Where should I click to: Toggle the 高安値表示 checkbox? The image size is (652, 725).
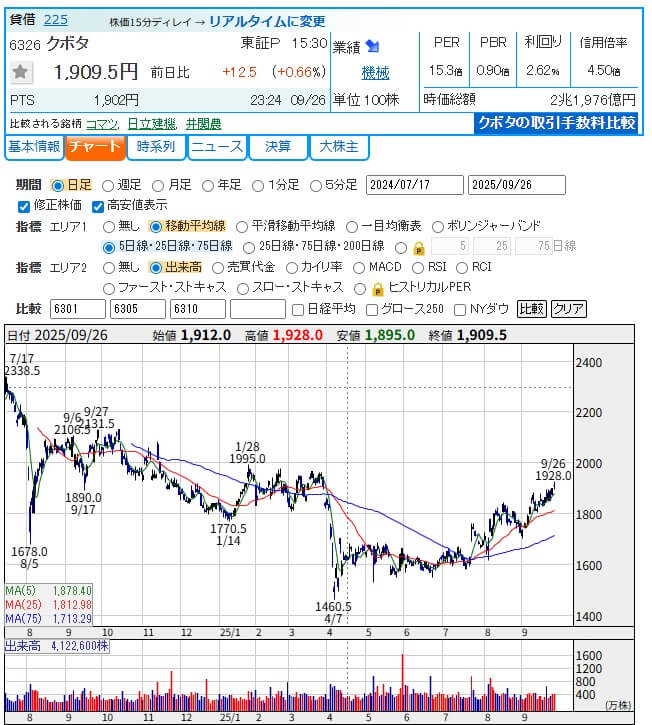[x=98, y=206]
